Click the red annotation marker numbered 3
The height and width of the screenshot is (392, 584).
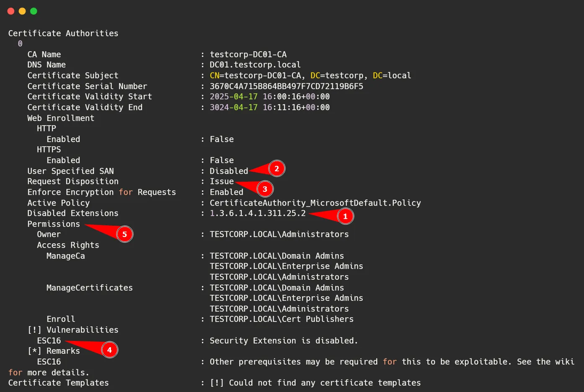265,189
